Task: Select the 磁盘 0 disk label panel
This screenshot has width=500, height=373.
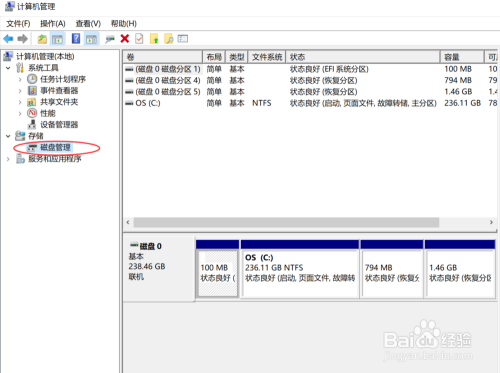Action: (x=159, y=268)
